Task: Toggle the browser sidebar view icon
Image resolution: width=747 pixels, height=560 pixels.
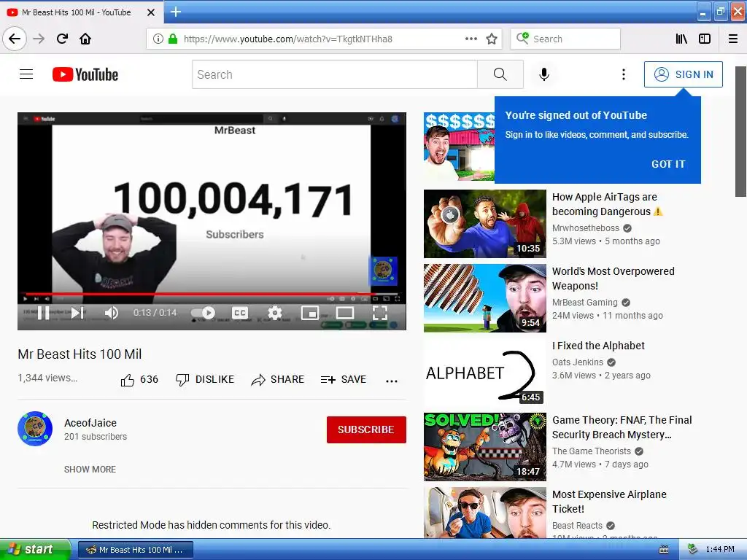Action: [x=705, y=39]
